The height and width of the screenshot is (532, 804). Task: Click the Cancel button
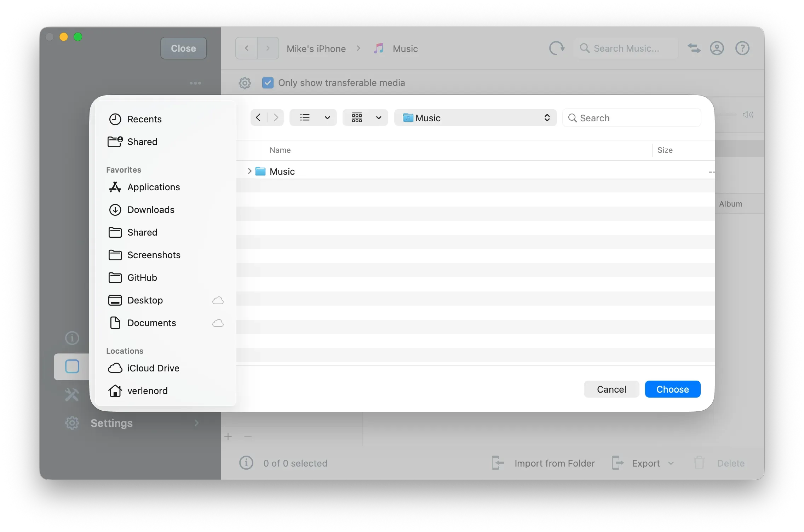tap(611, 389)
